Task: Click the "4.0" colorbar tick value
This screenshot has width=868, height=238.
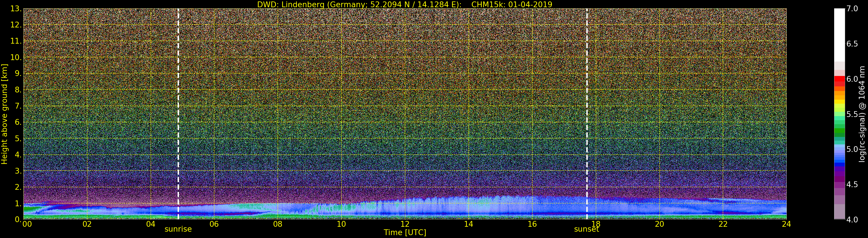Action: tap(852, 220)
